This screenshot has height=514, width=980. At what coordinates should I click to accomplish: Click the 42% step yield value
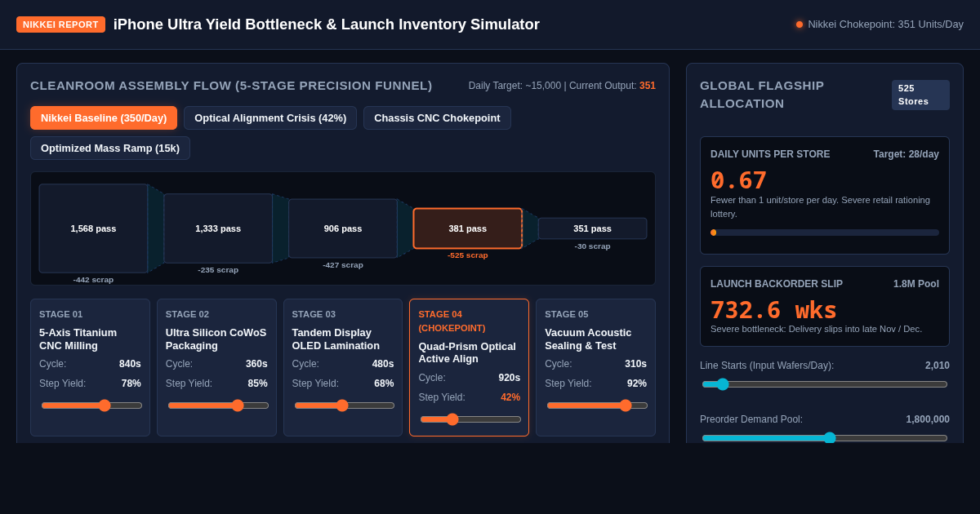pos(510,397)
